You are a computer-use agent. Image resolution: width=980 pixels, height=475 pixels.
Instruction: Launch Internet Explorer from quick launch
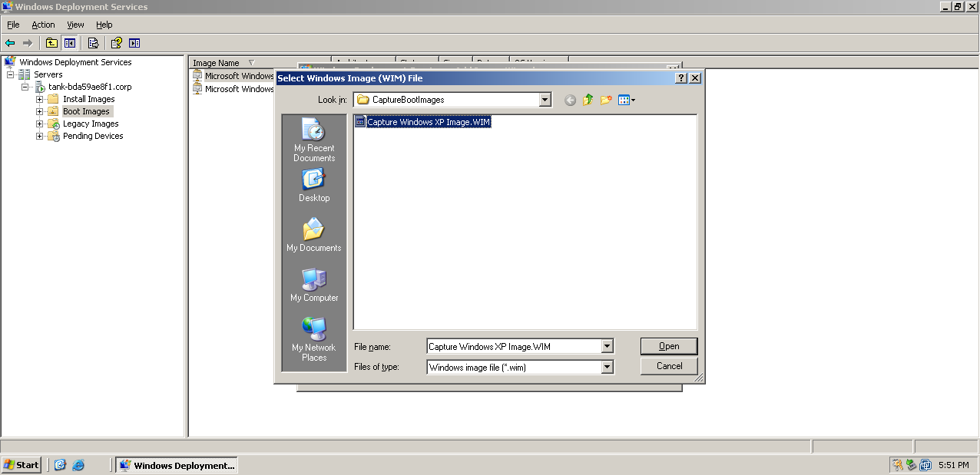tap(78, 465)
